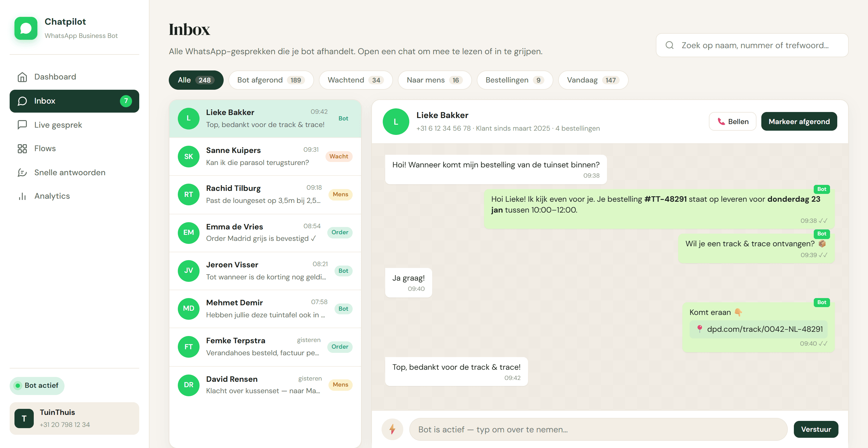Screen dimensions: 868x448
Task: Click the Wacht status badge
Action: [x=339, y=157]
